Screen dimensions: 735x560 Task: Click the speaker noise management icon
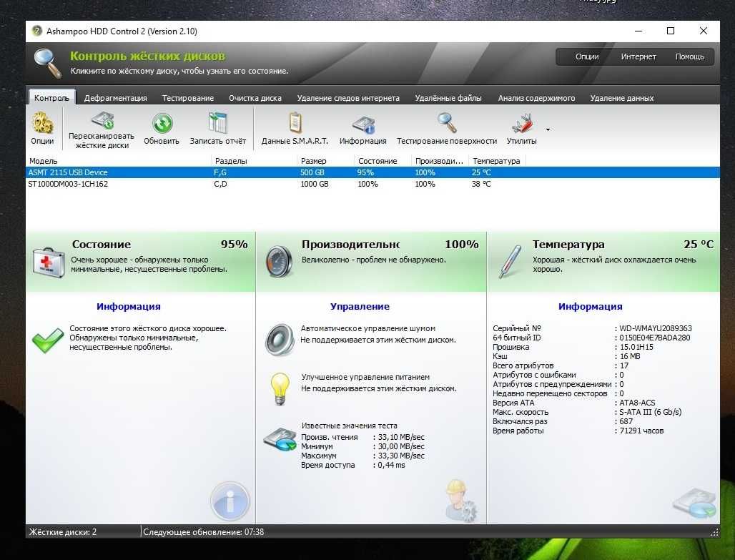tap(280, 340)
